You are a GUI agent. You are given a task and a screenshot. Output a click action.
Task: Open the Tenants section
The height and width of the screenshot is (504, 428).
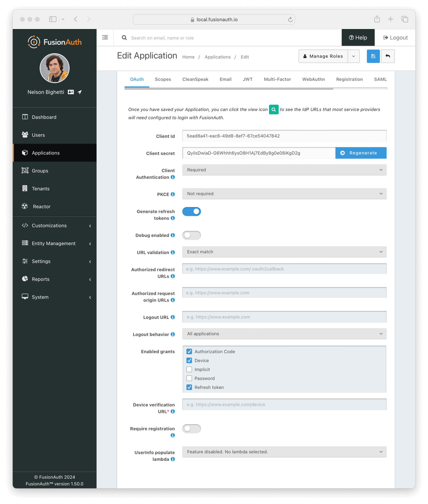tap(41, 188)
